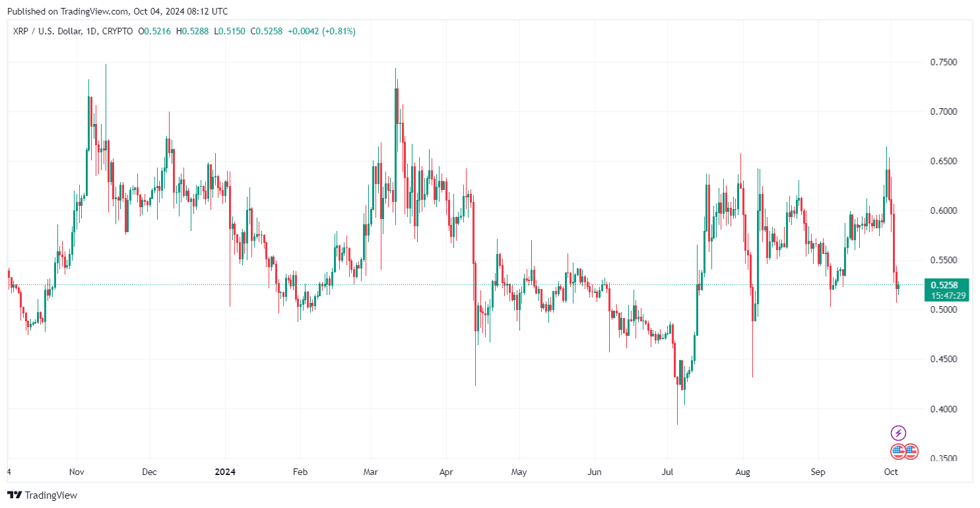Click the Mar label on time axis
The height and width of the screenshot is (508, 980).
pos(370,472)
